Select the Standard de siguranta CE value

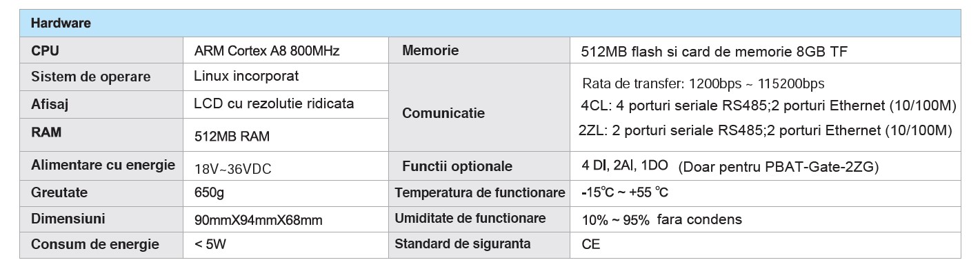591,244
